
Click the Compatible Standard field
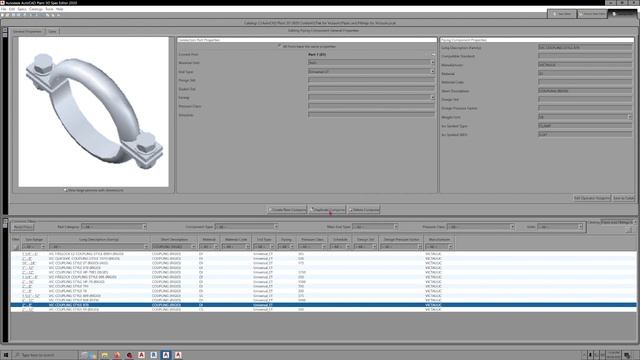585,56
